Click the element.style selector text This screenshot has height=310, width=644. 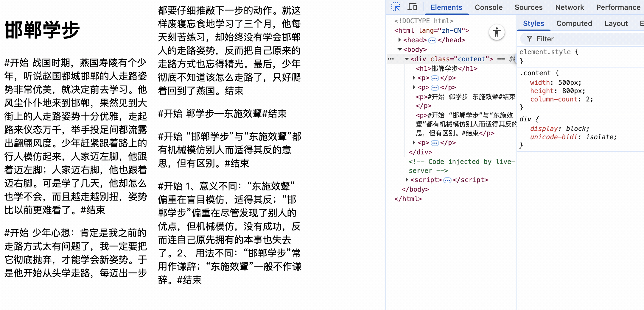point(545,52)
